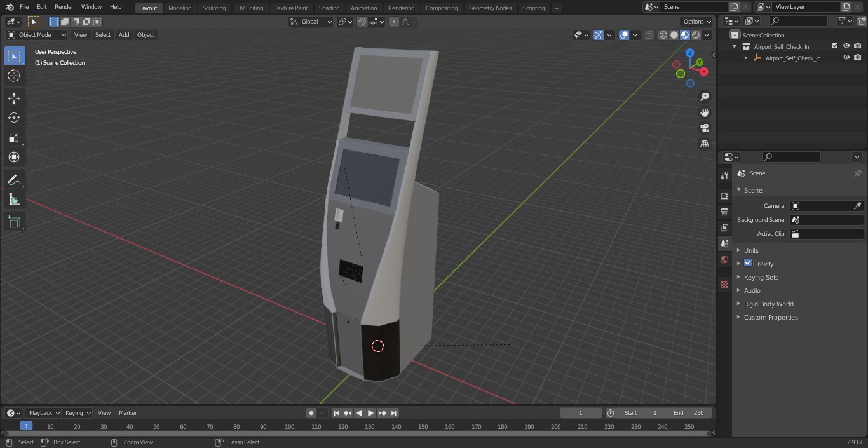The width and height of the screenshot is (868, 448).
Task: Open the Options dropdown
Action: 697,22
